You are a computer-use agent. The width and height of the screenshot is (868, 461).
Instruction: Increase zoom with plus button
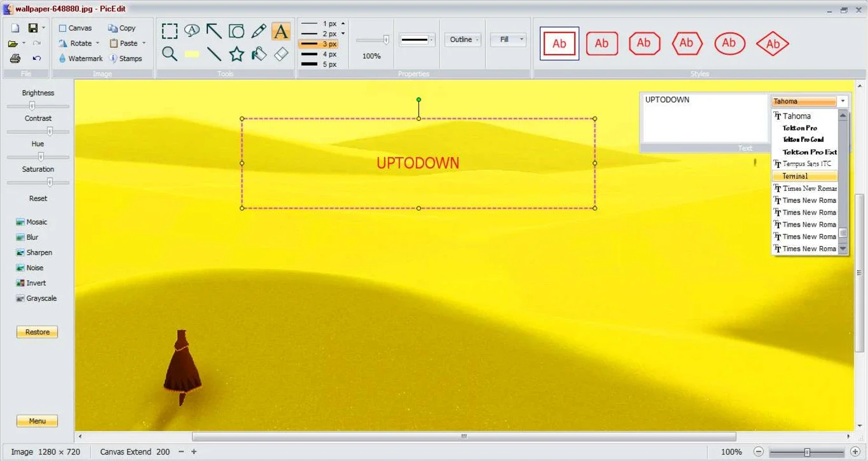coord(855,452)
